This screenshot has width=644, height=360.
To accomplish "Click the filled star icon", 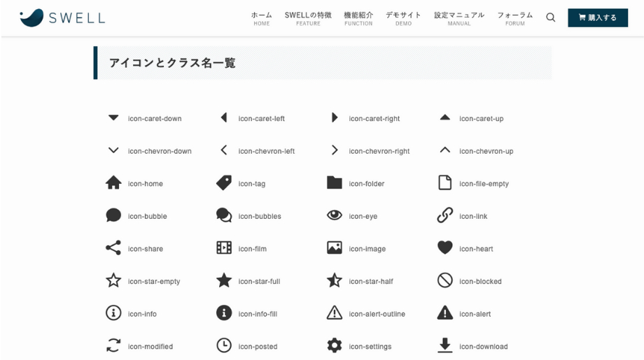I will (x=224, y=280).
